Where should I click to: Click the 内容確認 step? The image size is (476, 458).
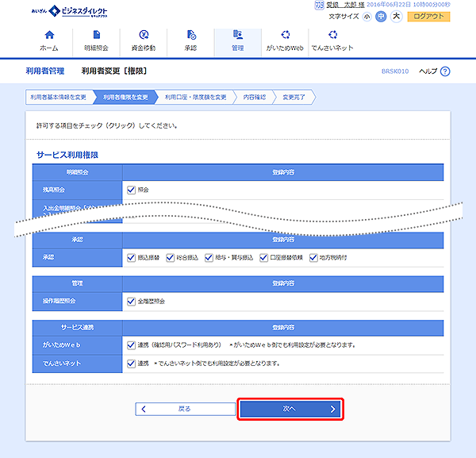pyautogui.click(x=255, y=97)
